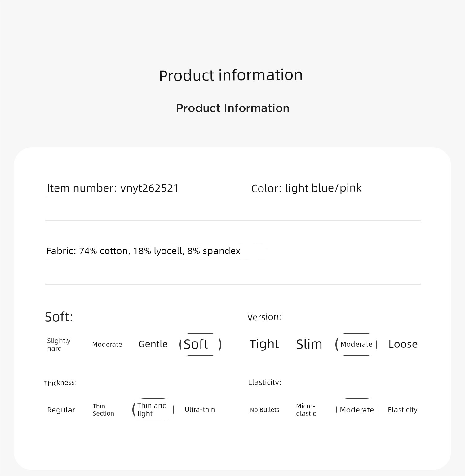Choose the 'Gentle' softness option
Viewport: 465px width, 476px height.
click(x=153, y=344)
